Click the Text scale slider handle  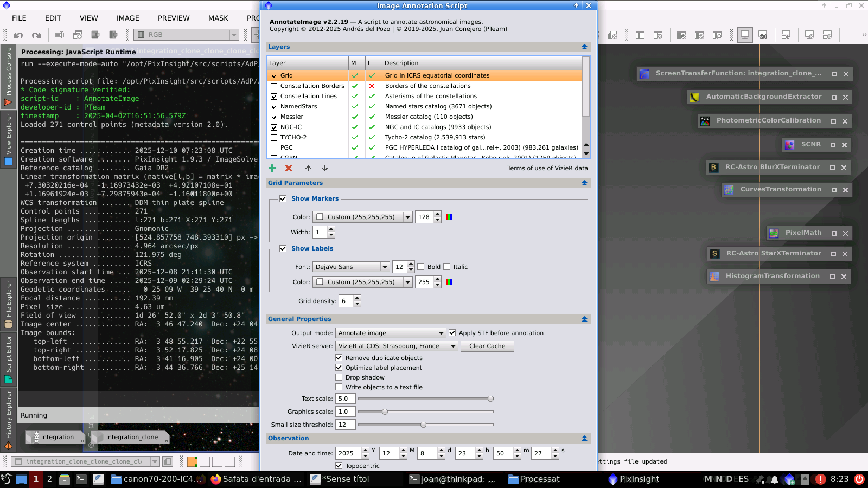coord(490,399)
